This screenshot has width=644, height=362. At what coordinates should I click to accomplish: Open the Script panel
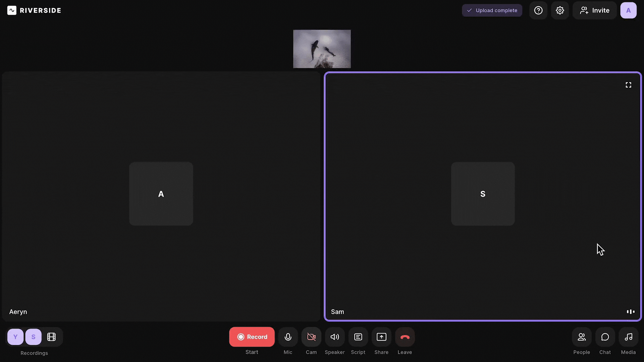[x=358, y=337]
